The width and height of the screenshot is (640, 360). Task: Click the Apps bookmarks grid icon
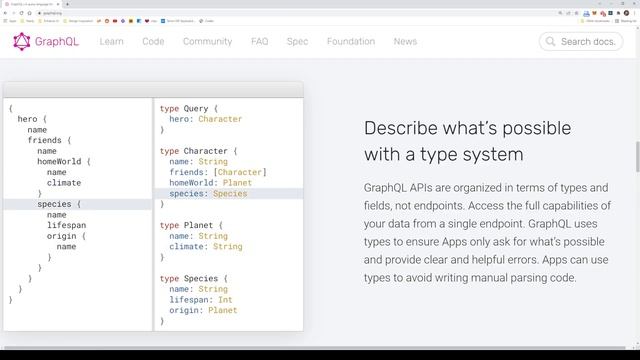coord(5,21)
